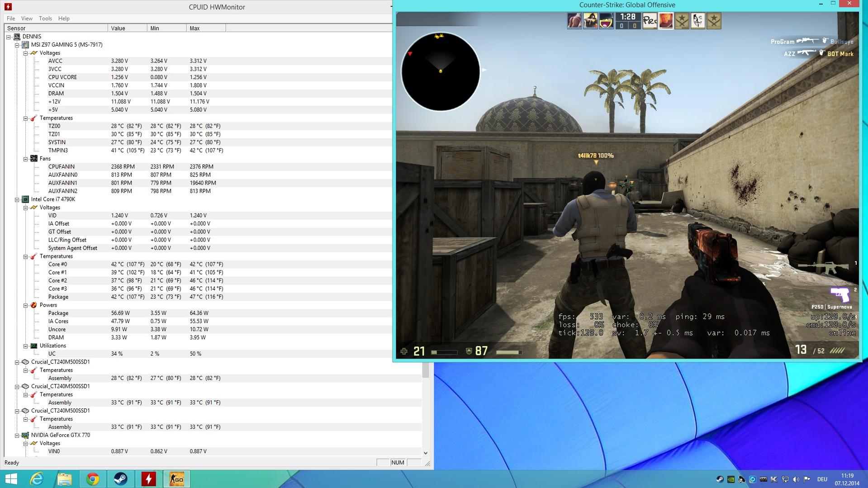Click the 19640 RPM max value
The width and height of the screenshot is (868, 488).
(203, 183)
